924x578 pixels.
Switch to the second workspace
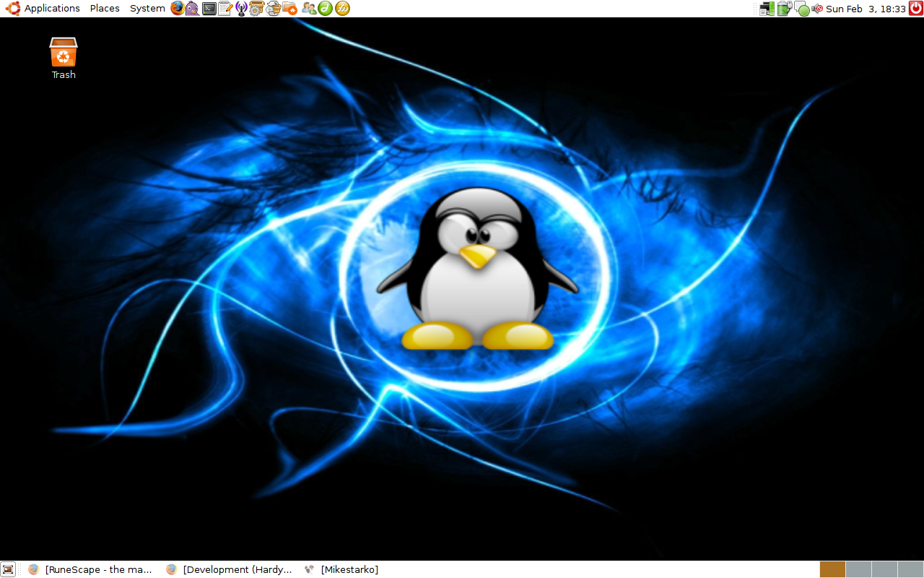pyautogui.click(x=858, y=569)
